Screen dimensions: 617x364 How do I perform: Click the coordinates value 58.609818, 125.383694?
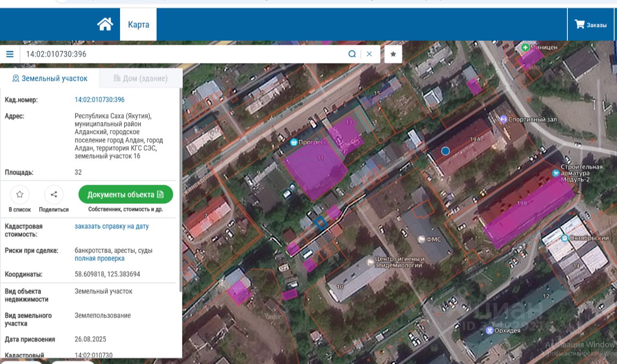(107, 274)
